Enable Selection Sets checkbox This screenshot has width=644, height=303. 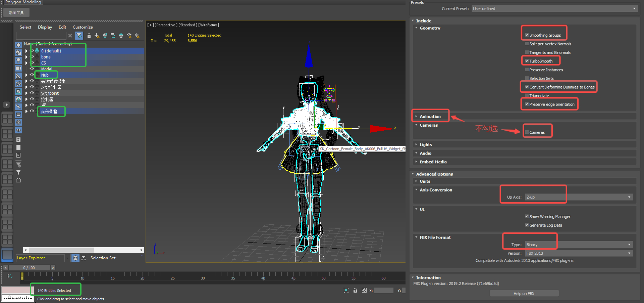[x=527, y=78]
